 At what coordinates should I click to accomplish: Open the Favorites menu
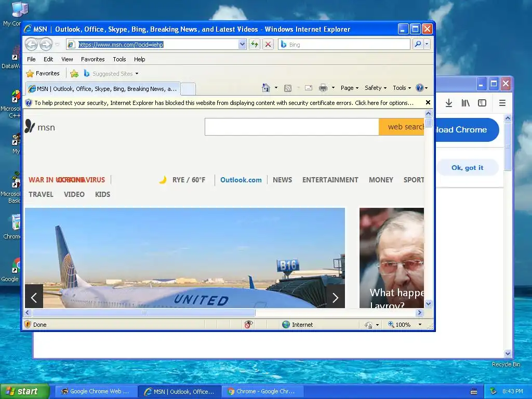(92, 59)
